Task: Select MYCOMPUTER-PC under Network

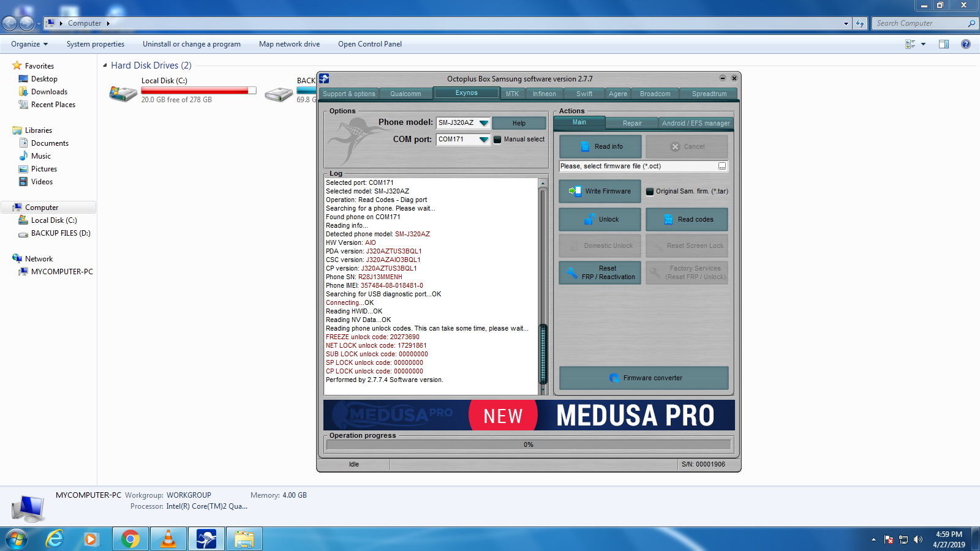Action: pyautogui.click(x=62, y=272)
